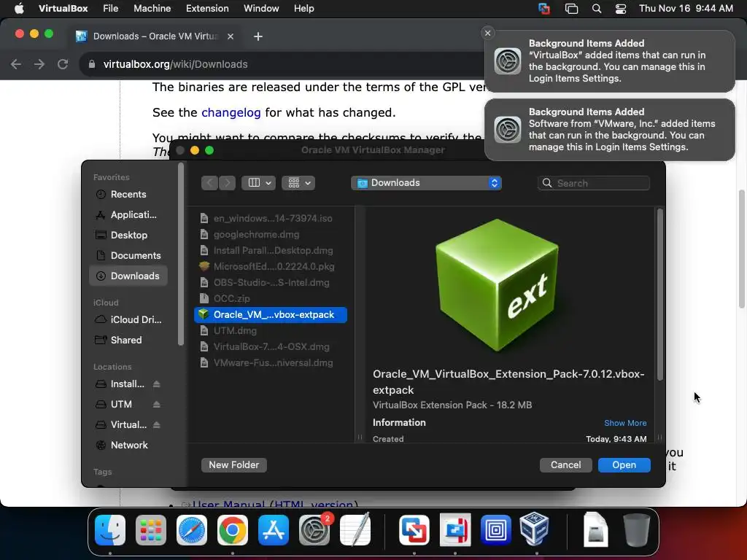This screenshot has width=747, height=560.
Task: Eject the Virtual volume in sidebar
Action: click(x=157, y=425)
